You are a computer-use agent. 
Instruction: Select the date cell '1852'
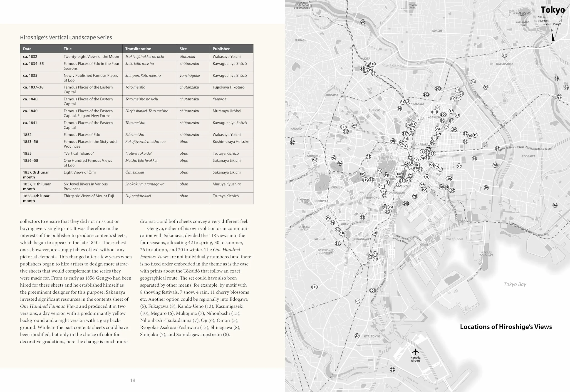pyautogui.click(x=40, y=135)
